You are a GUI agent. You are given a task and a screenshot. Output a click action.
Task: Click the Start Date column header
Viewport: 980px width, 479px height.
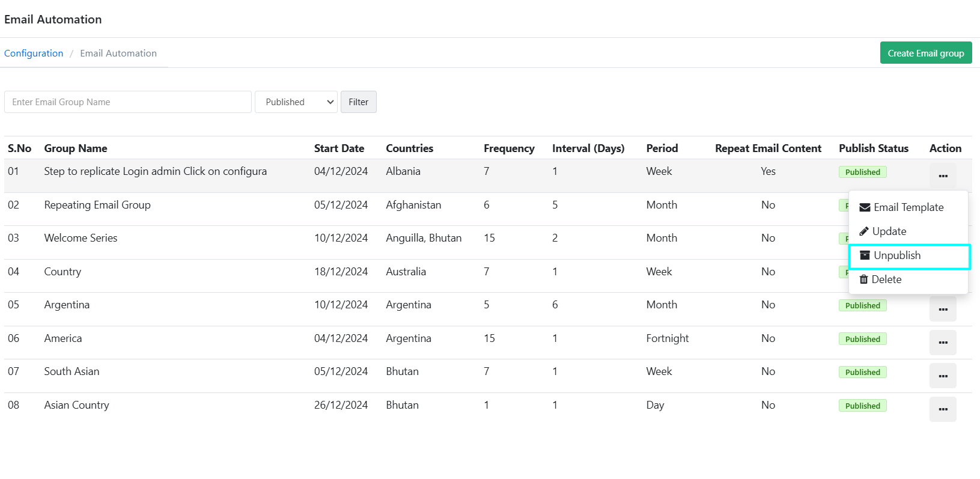[x=339, y=148]
